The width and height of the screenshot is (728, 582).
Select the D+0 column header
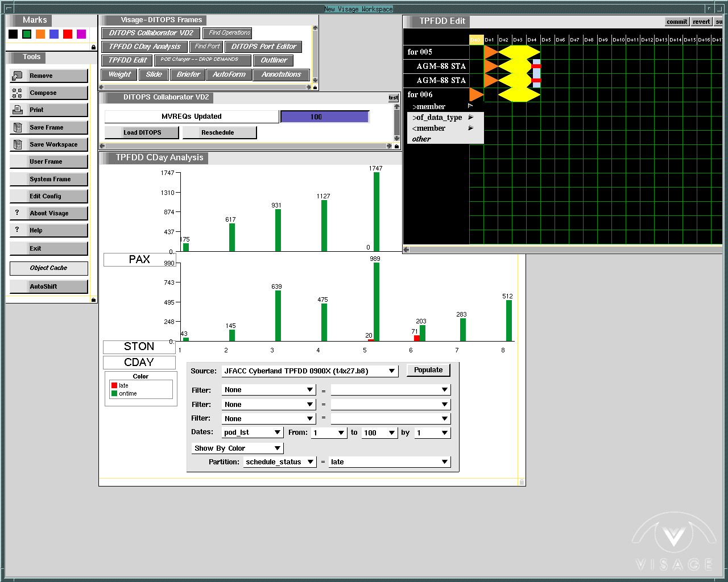click(x=475, y=40)
